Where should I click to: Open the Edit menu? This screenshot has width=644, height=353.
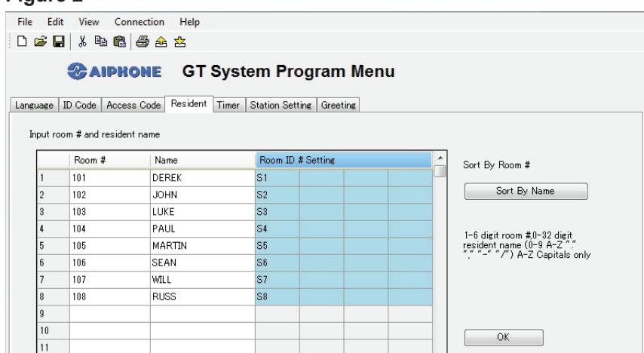(55, 22)
